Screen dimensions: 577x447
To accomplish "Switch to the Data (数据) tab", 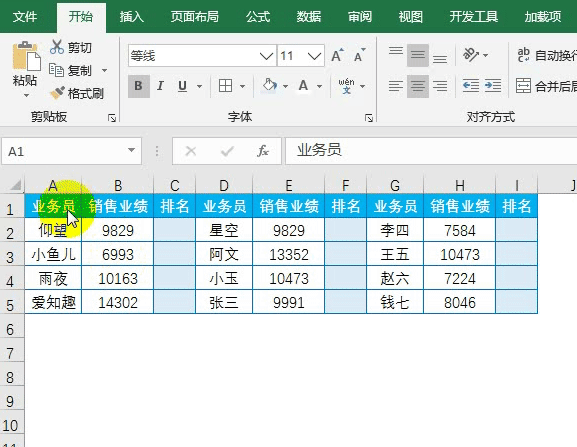I will click(309, 17).
